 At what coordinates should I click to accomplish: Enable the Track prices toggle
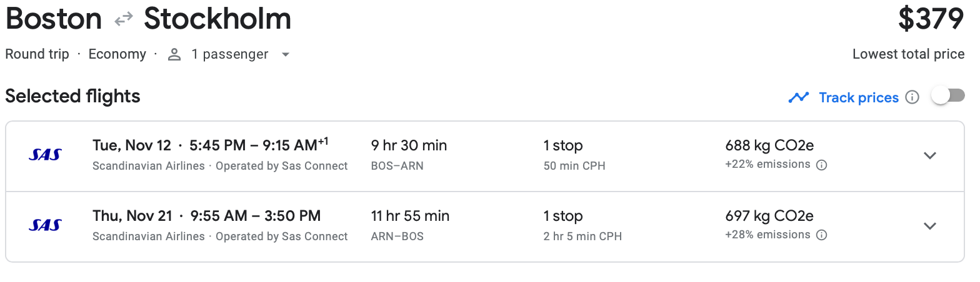947,96
